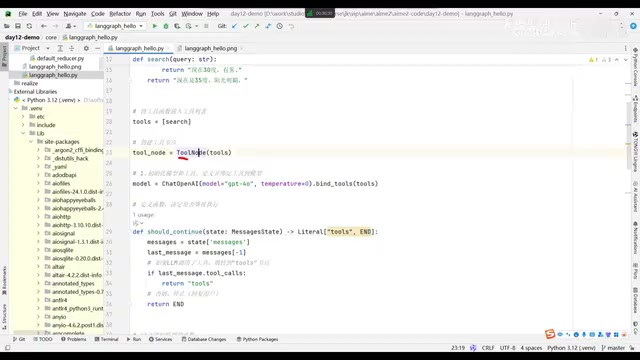The height and width of the screenshot is (360, 640).
Task: Open the Tools menu
Action: [x=158, y=13]
